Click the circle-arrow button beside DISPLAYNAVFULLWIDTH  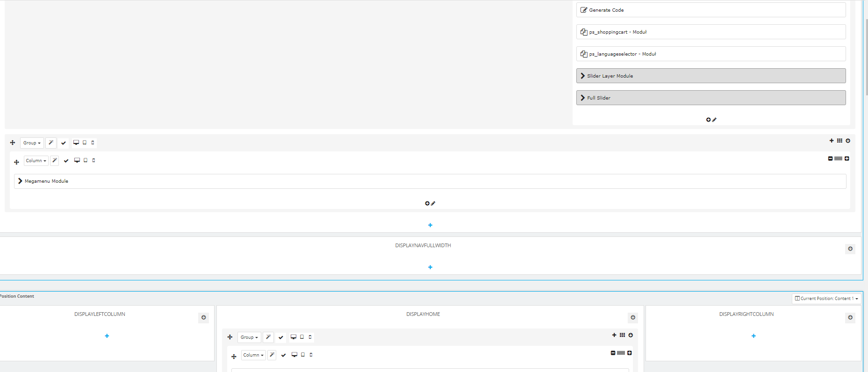(x=850, y=249)
